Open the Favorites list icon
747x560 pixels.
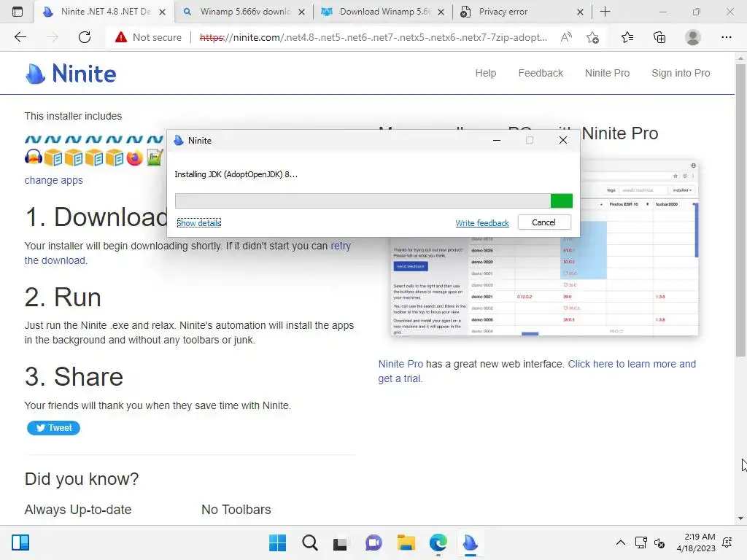click(x=627, y=37)
